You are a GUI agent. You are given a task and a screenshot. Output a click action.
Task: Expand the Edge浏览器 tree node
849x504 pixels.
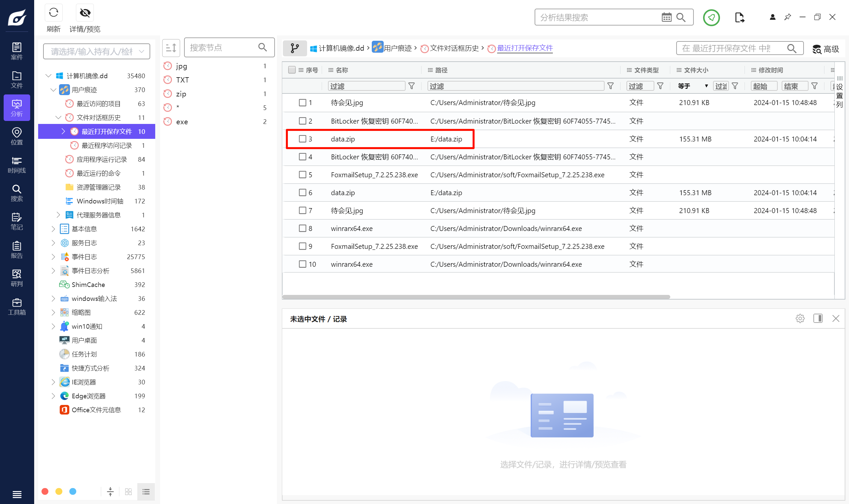pyautogui.click(x=53, y=396)
